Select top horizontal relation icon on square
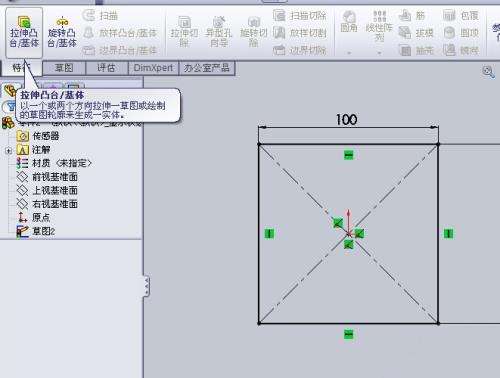The height and width of the screenshot is (378, 500). point(349,155)
